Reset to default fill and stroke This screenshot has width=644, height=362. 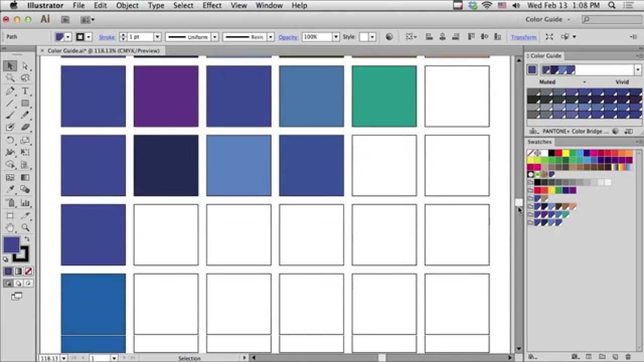[6, 259]
